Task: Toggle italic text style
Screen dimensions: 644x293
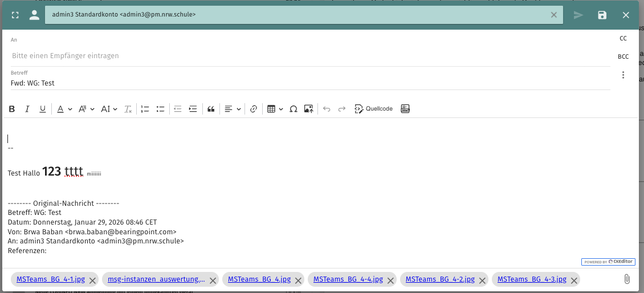Action: (x=27, y=109)
